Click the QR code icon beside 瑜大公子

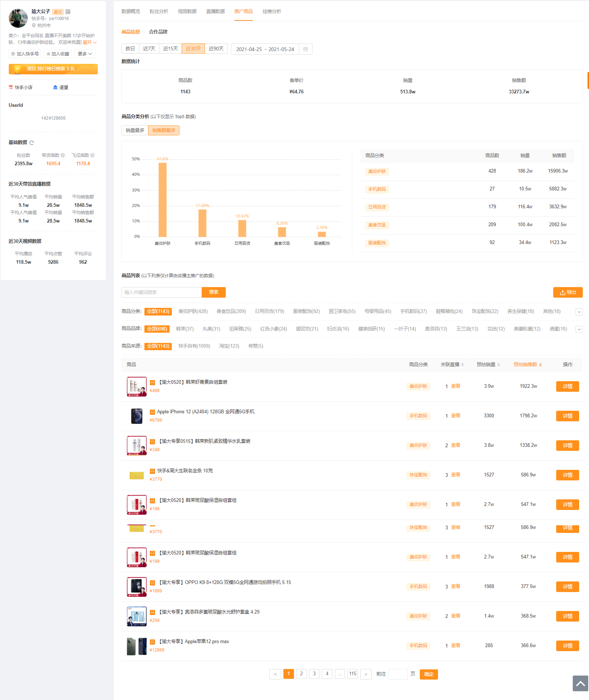[68, 12]
